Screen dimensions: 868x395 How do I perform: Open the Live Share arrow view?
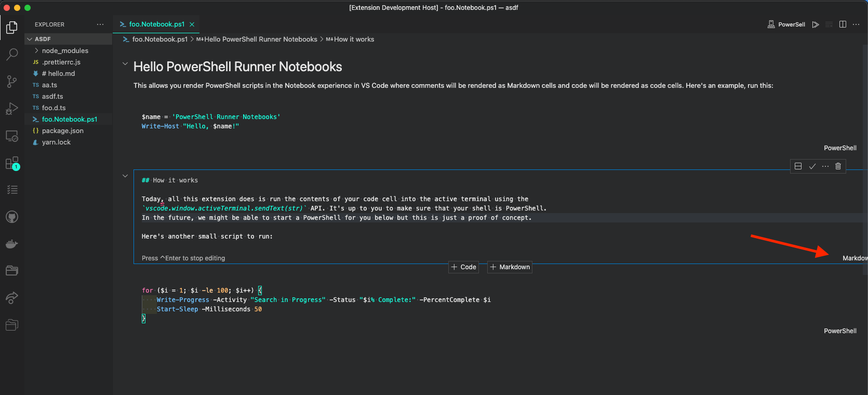pyautogui.click(x=12, y=298)
